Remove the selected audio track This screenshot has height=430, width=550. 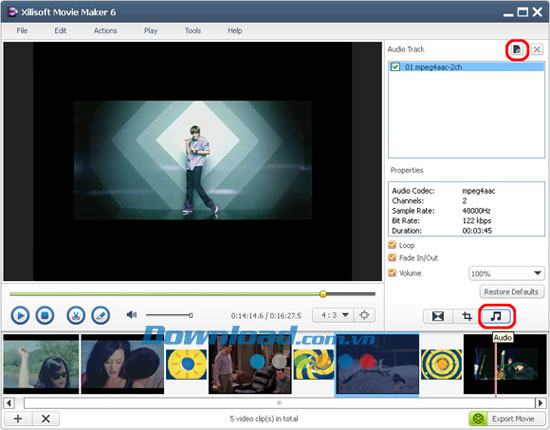[537, 49]
